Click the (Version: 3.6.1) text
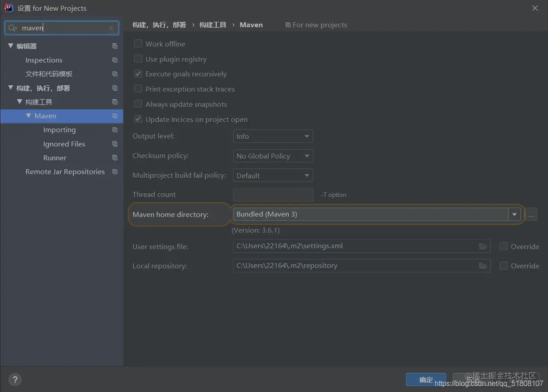 point(256,230)
